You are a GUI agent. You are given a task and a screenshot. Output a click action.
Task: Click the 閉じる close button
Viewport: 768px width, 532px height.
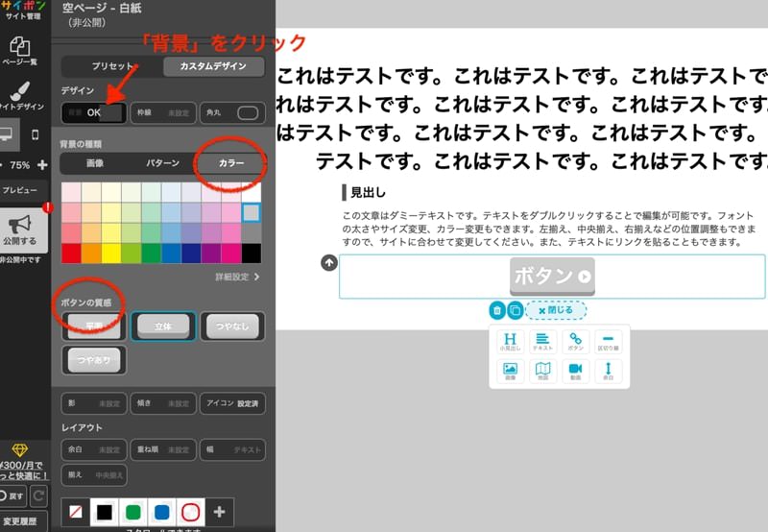point(556,310)
